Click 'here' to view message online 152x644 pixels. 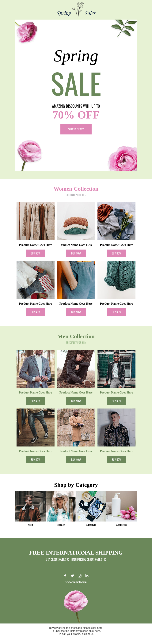[100, 628]
